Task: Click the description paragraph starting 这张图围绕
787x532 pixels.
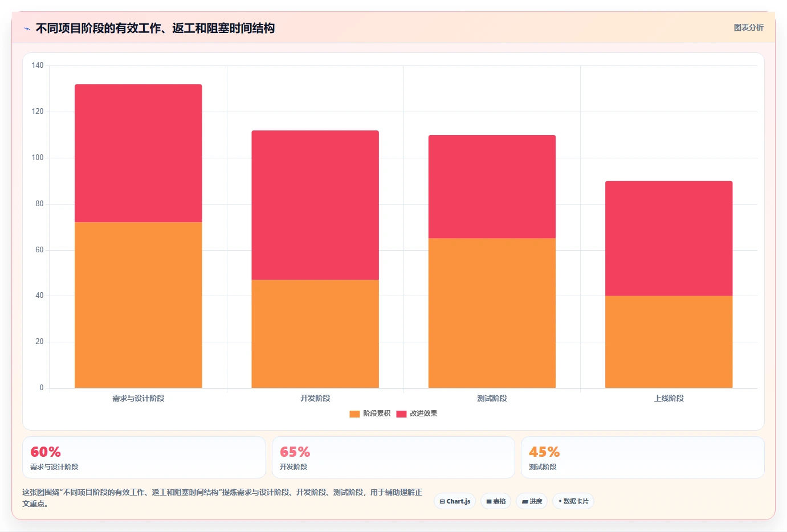Action: point(222,498)
